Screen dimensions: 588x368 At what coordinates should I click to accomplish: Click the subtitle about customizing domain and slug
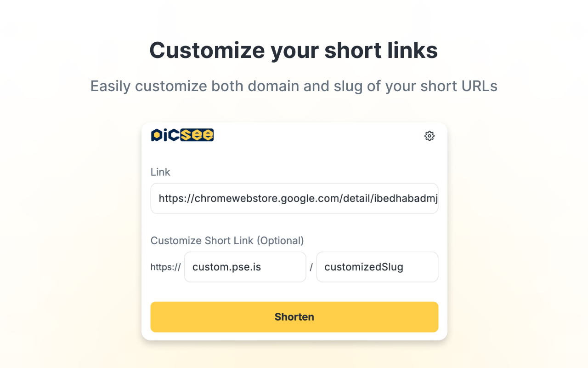point(294,86)
